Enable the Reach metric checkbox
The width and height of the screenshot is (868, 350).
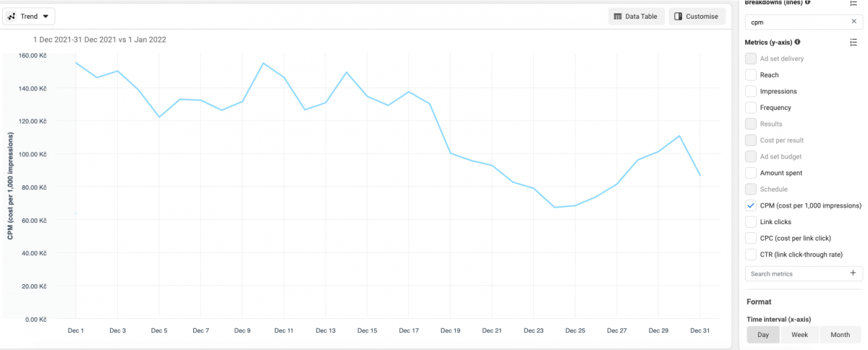click(x=751, y=75)
